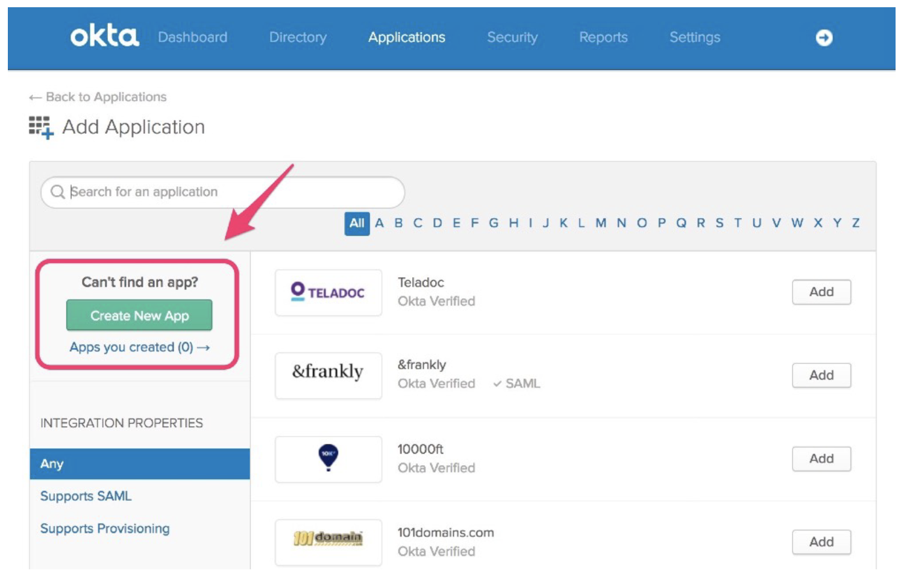The image size is (904, 588).
Task: Filter applications by letter L
Action: 582,224
